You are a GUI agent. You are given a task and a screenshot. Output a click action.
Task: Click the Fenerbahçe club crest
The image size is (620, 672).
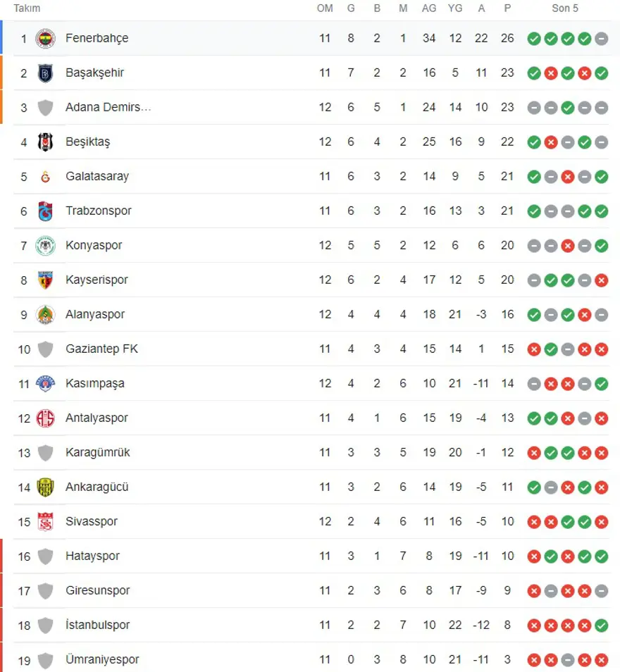pos(45,38)
